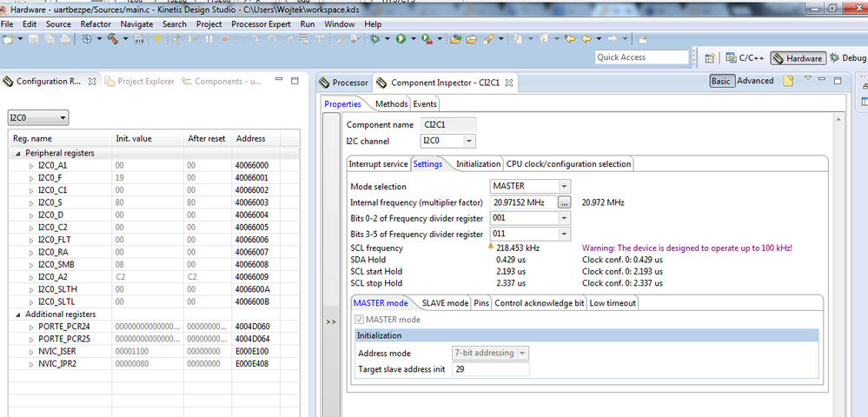The width and height of the screenshot is (868, 417).
Task: Open the Interrupt service tab
Action: [379, 164]
